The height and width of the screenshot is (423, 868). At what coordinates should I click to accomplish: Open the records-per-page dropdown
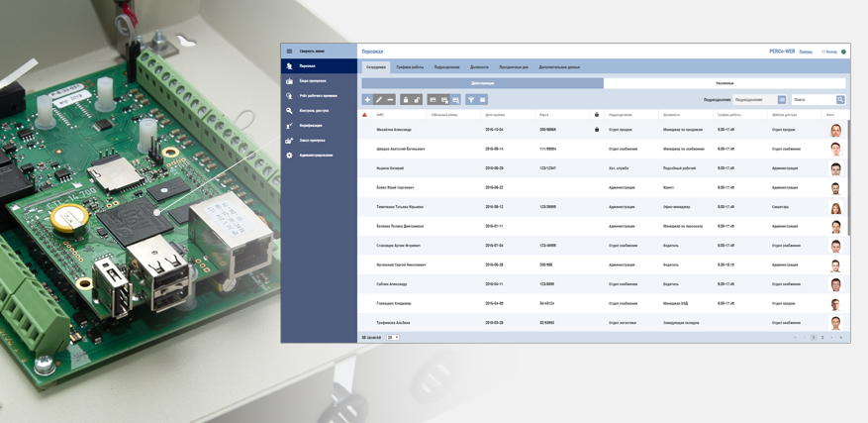pos(393,338)
